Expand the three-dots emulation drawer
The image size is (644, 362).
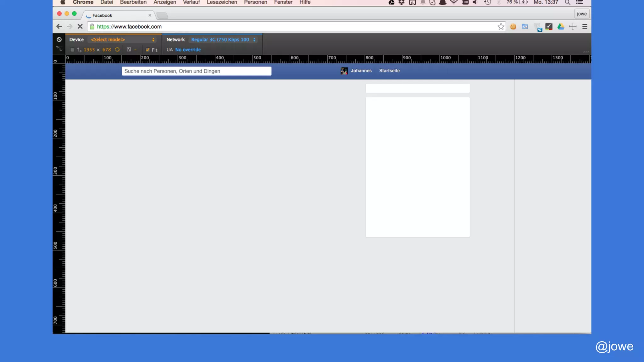click(x=586, y=52)
